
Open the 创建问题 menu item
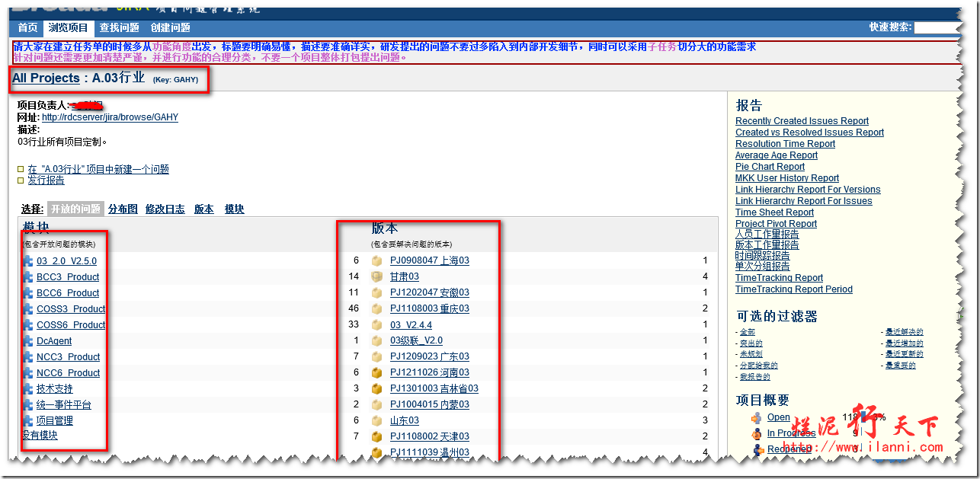pyautogui.click(x=170, y=28)
